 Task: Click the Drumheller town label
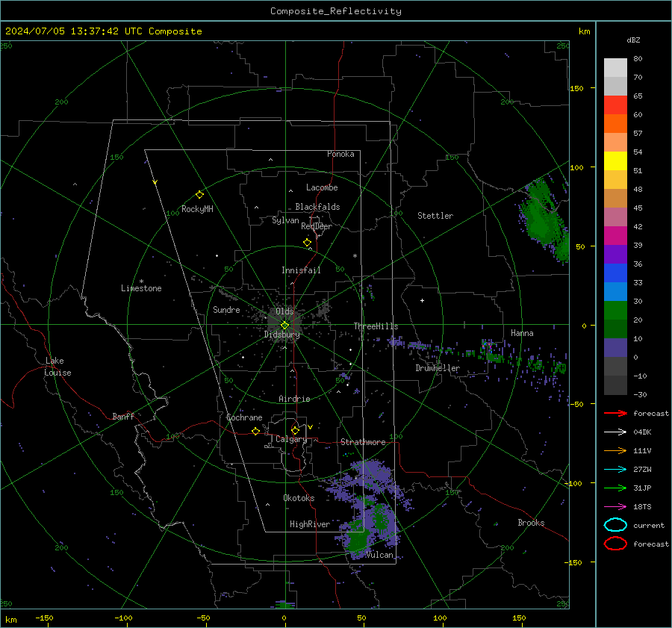coord(438,368)
